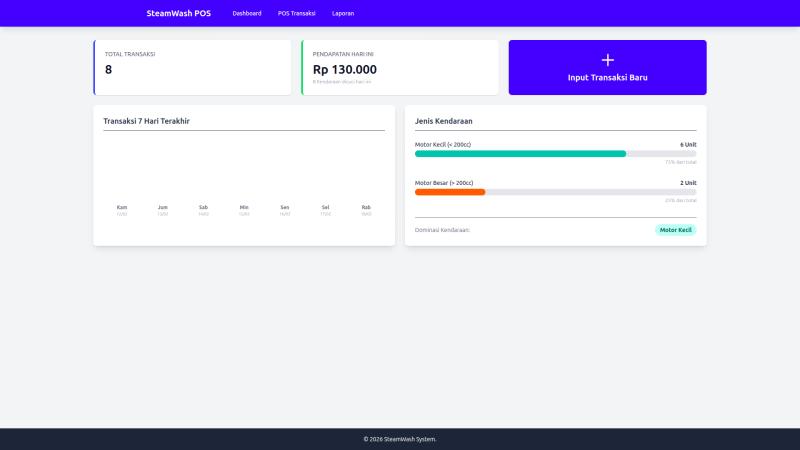Go to the Dashboard menu

247,13
